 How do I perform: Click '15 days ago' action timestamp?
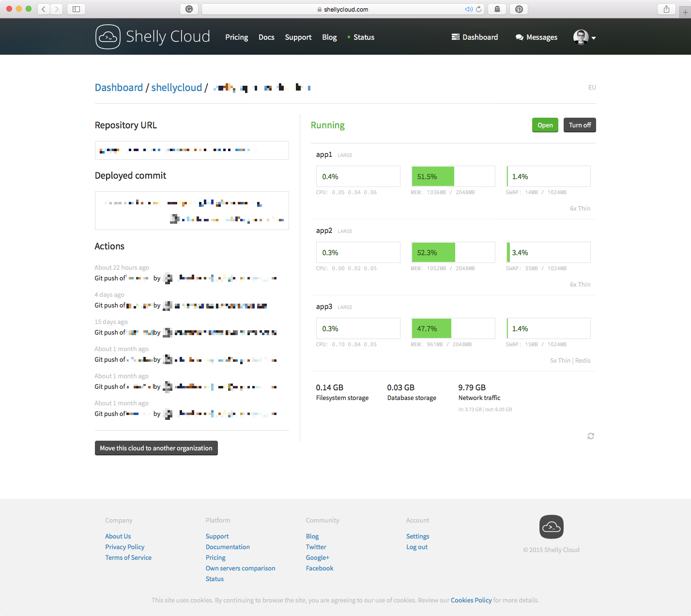(111, 322)
